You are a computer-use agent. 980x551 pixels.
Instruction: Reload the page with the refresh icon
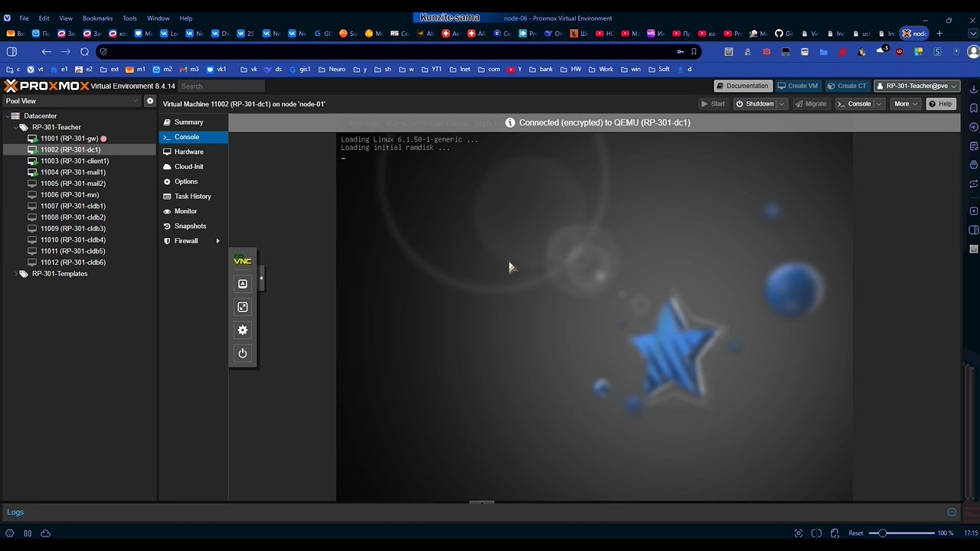click(x=84, y=52)
